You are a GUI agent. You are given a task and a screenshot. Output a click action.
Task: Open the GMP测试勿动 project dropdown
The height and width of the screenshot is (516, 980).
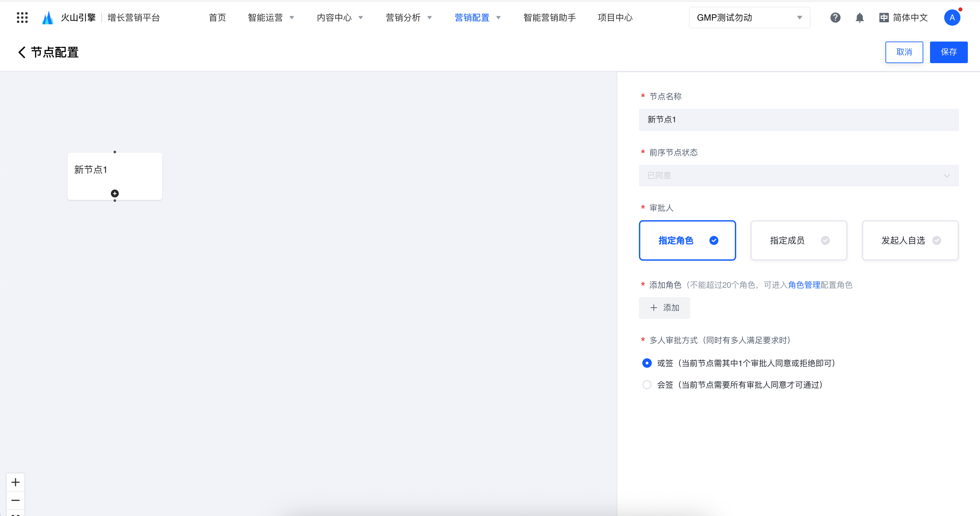[749, 18]
